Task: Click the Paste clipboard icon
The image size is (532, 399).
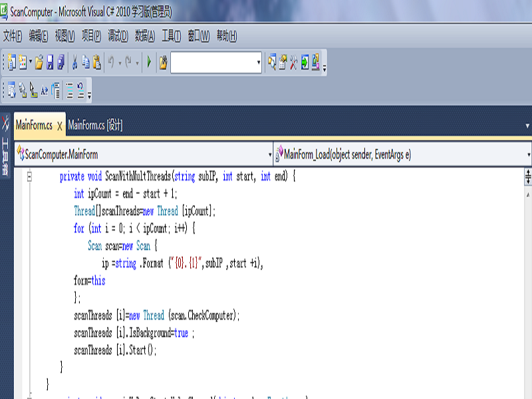Action: point(97,63)
